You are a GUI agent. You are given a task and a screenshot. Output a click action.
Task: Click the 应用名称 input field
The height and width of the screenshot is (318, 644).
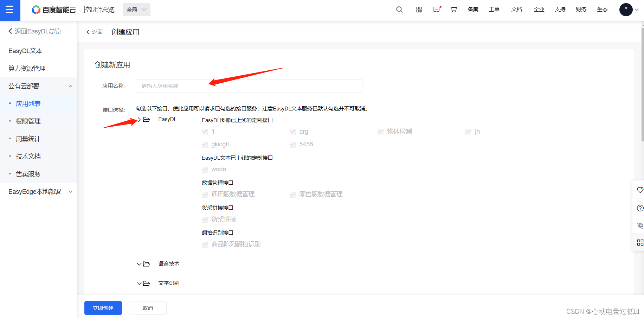tap(249, 86)
